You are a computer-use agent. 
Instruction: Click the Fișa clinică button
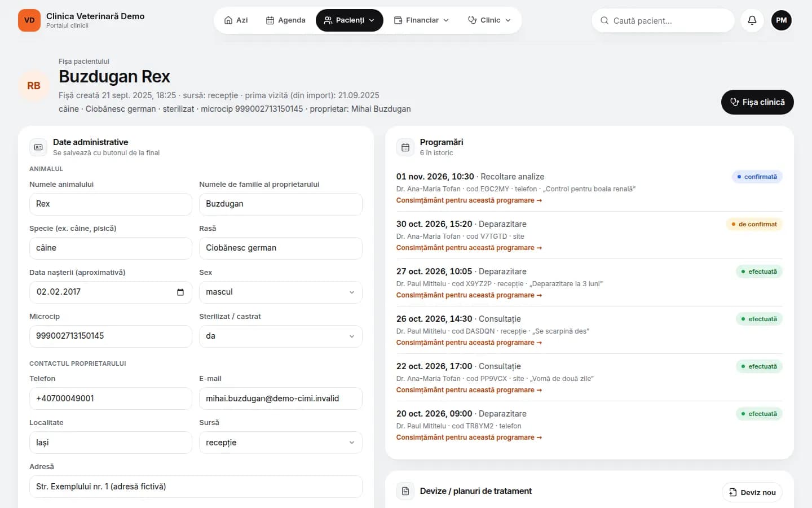(x=757, y=102)
